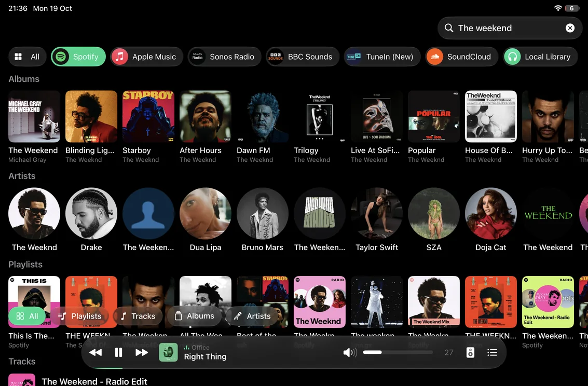Filter results to Tracks only

tap(138, 316)
